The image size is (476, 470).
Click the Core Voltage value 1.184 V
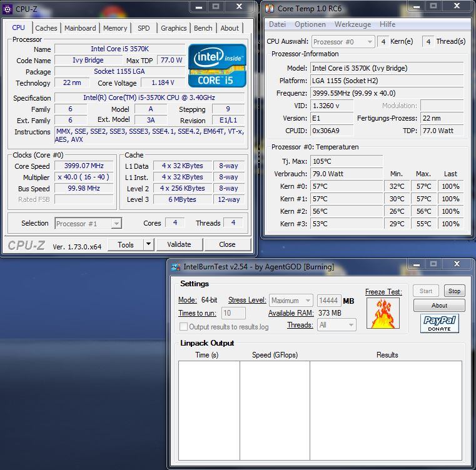163,83
